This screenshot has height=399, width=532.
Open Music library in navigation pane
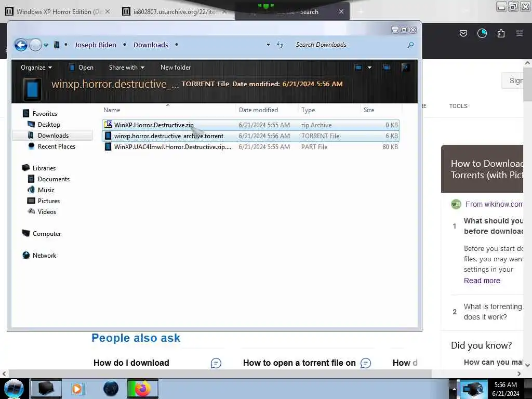click(46, 190)
